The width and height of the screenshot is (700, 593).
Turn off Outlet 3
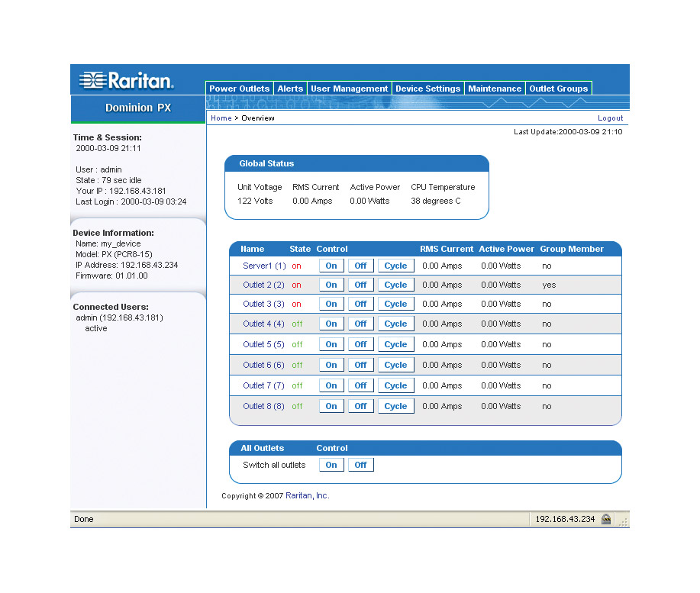click(360, 304)
